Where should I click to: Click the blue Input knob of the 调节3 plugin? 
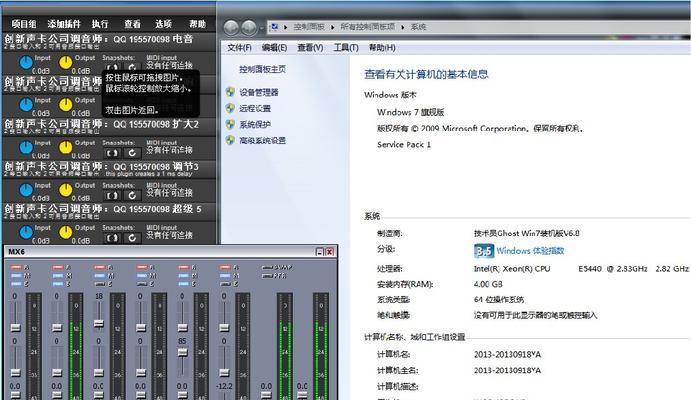point(26,190)
